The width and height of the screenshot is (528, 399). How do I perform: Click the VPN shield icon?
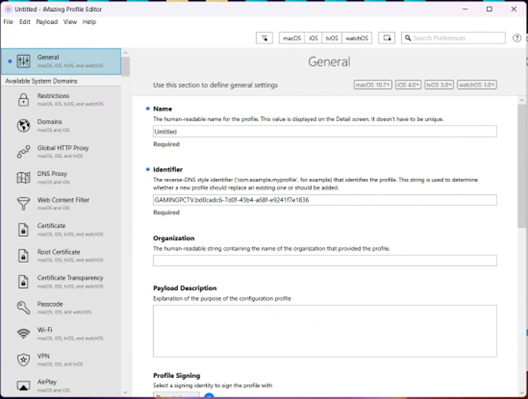(x=24, y=360)
